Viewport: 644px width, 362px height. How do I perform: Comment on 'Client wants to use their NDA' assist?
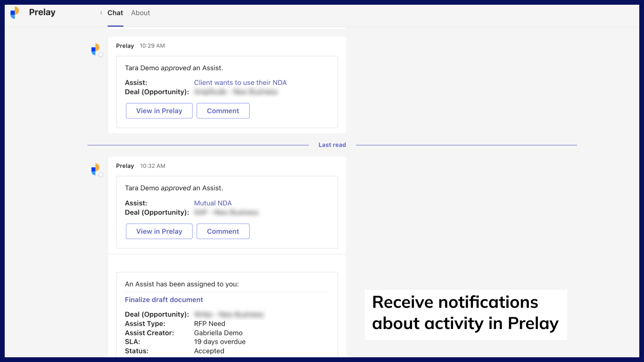[x=223, y=111]
